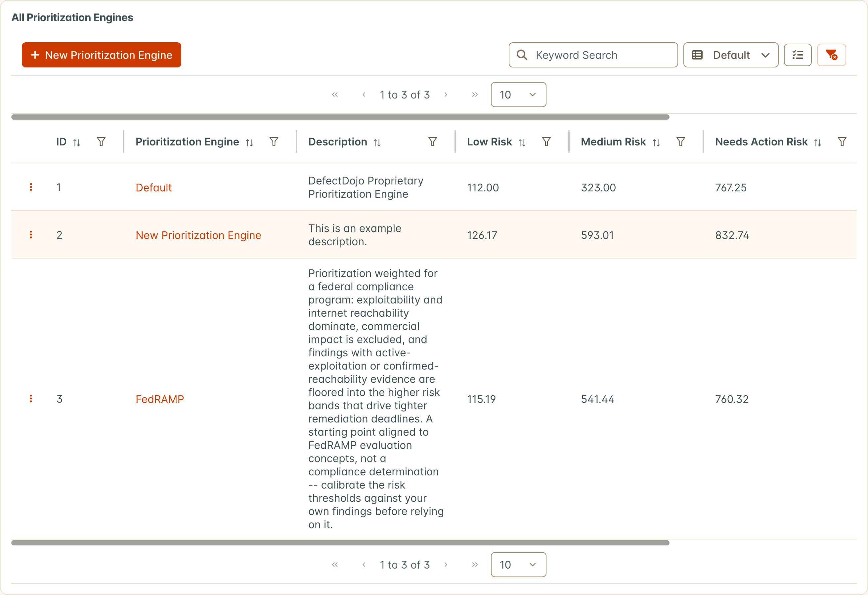Open the New Prioritization Engine row link
This screenshot has width=868, height=595.
[x=198, y=235]
